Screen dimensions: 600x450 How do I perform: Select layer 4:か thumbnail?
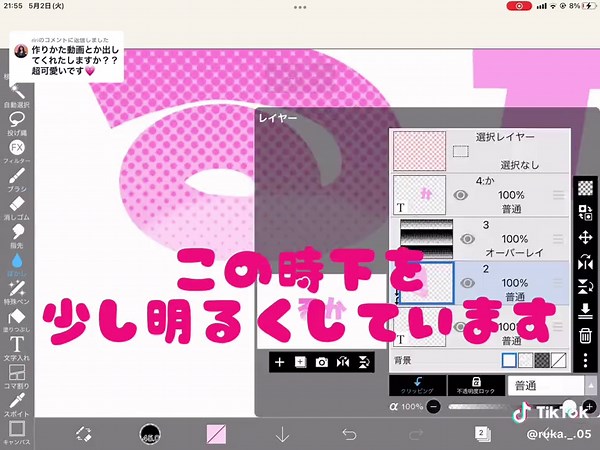tap(419, 195)
